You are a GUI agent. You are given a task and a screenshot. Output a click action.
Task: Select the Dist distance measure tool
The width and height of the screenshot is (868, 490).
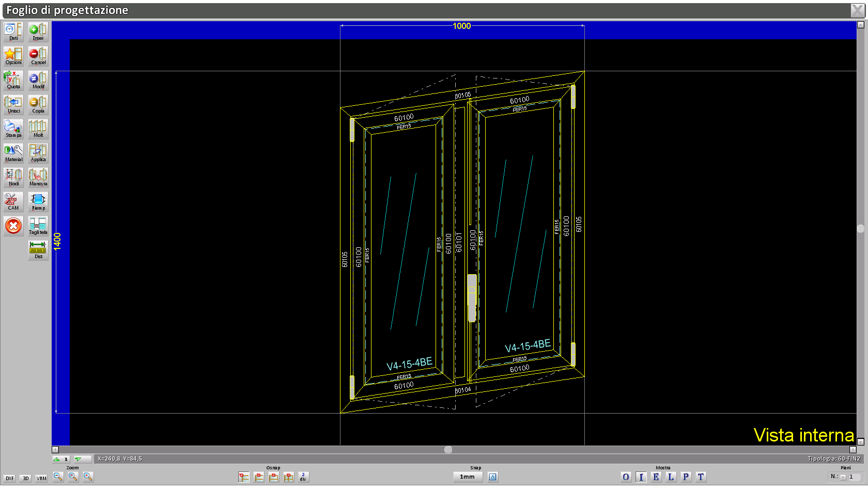[x=38, y=250]
